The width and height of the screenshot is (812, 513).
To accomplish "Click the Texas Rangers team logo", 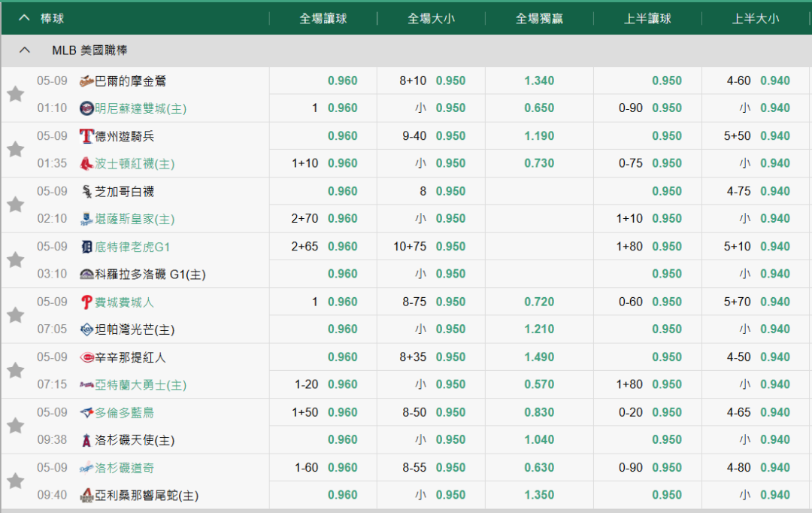I will (x=86, y=136).
